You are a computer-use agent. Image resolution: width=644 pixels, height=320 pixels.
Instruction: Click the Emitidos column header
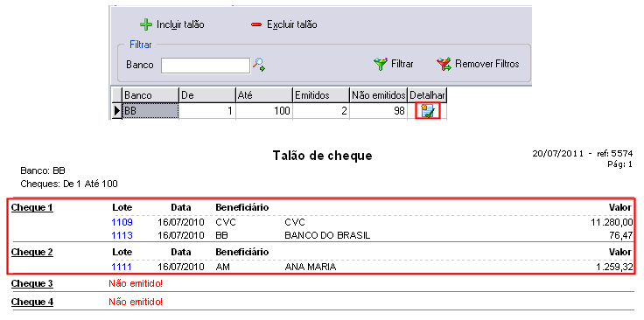321,95
